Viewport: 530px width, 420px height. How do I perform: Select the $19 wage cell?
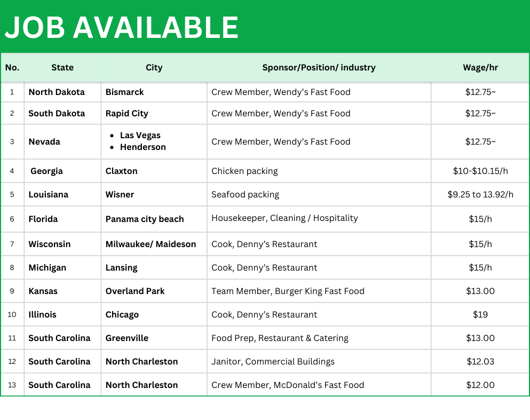480,315
